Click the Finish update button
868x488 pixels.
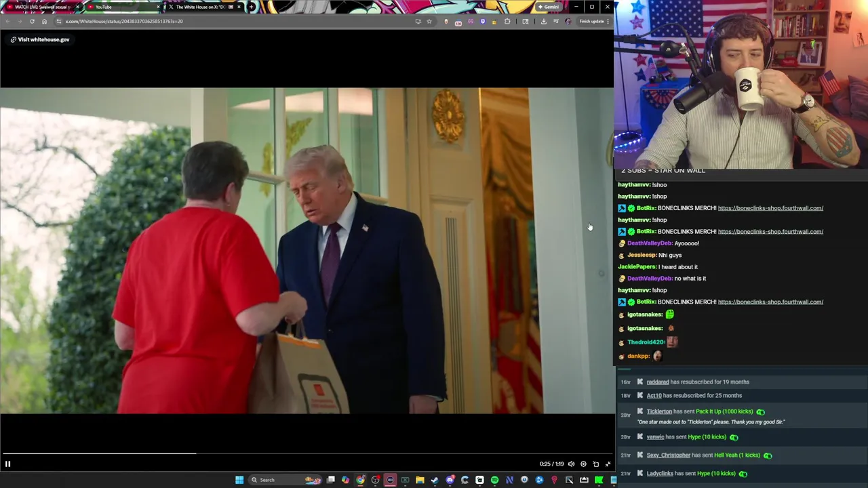point(591,21)
